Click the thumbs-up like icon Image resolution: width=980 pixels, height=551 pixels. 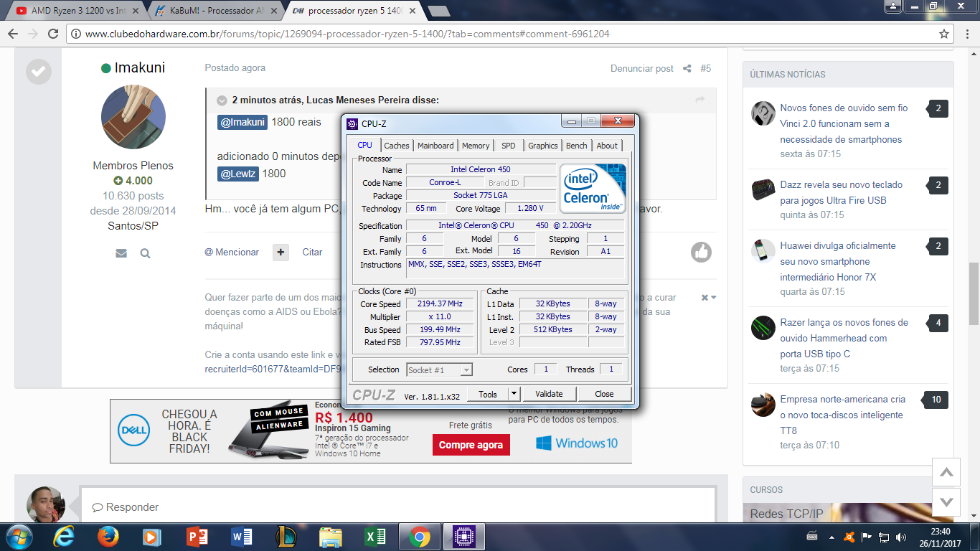tap(701, 252)
